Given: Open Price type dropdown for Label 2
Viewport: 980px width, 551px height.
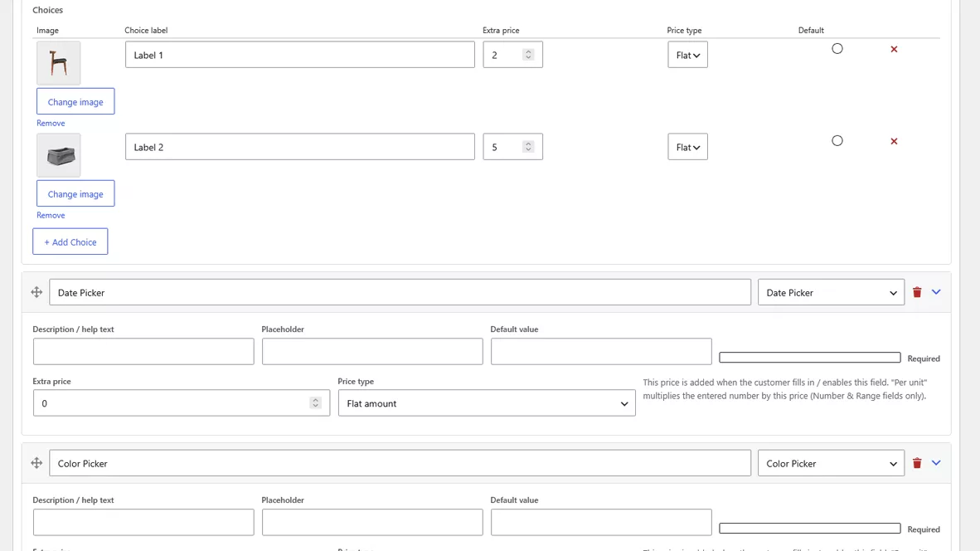Looking at the screenshot, I should coord(687,147).
